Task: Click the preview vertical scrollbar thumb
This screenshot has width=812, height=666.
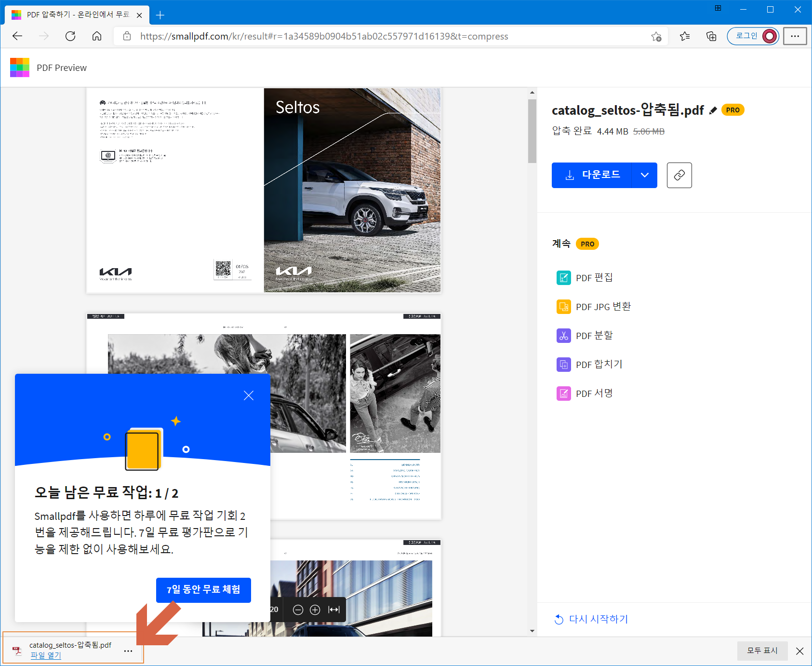Action: [x=532, y=131]
